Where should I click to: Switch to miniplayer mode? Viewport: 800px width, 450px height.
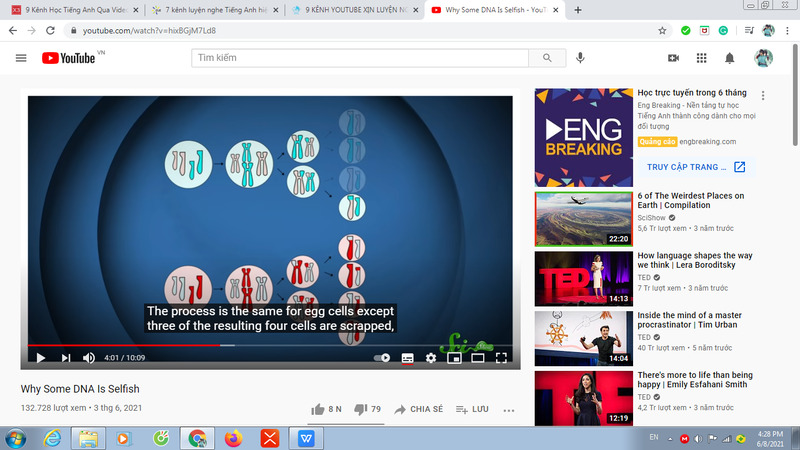[454, 358]
